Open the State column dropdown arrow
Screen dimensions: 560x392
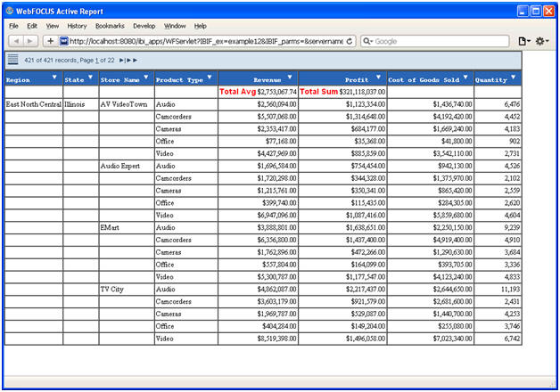[90, 77]
